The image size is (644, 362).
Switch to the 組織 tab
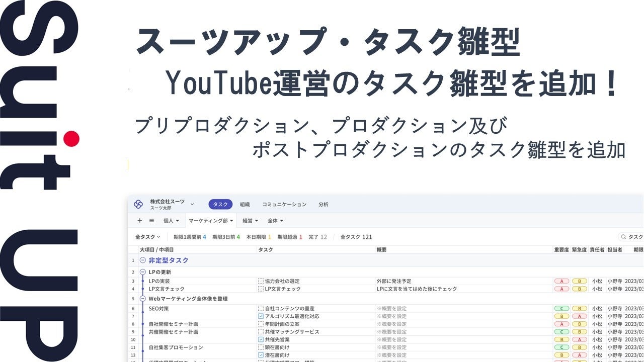point(245,204)
